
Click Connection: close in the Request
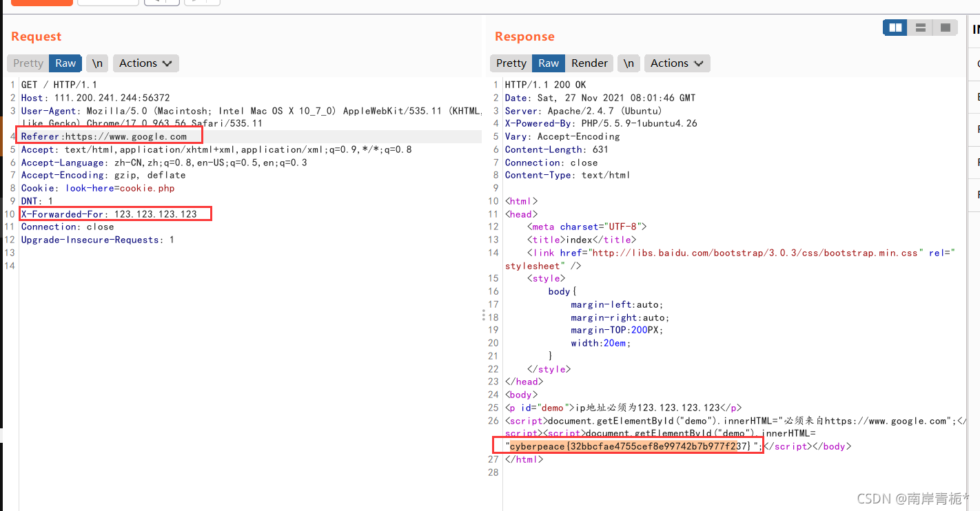click(68, 227)
